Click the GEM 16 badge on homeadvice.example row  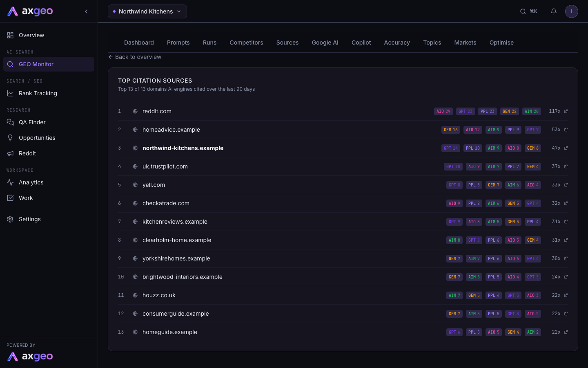click(x=451, y=130)
